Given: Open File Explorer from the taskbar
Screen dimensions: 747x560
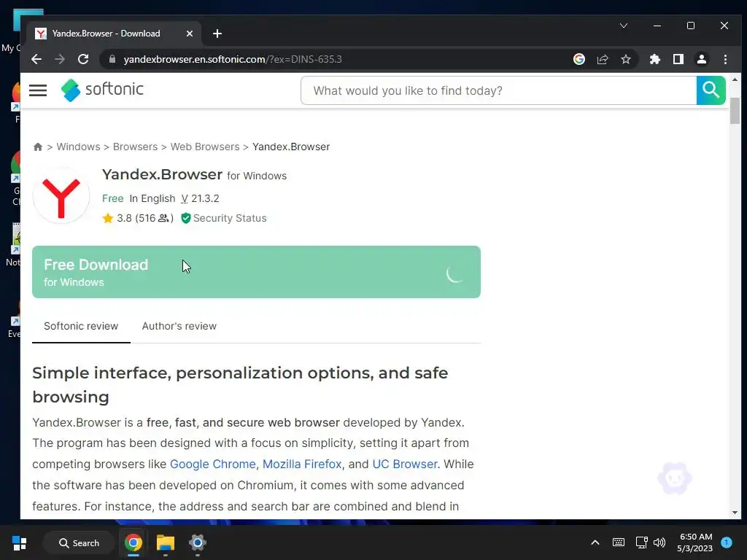Looking at the screenshot, I should click(166, 542).
